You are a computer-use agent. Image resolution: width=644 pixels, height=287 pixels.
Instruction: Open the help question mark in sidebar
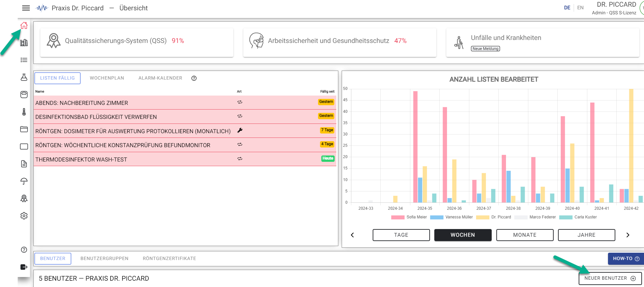pyautogui.click(x=24, y=250)
